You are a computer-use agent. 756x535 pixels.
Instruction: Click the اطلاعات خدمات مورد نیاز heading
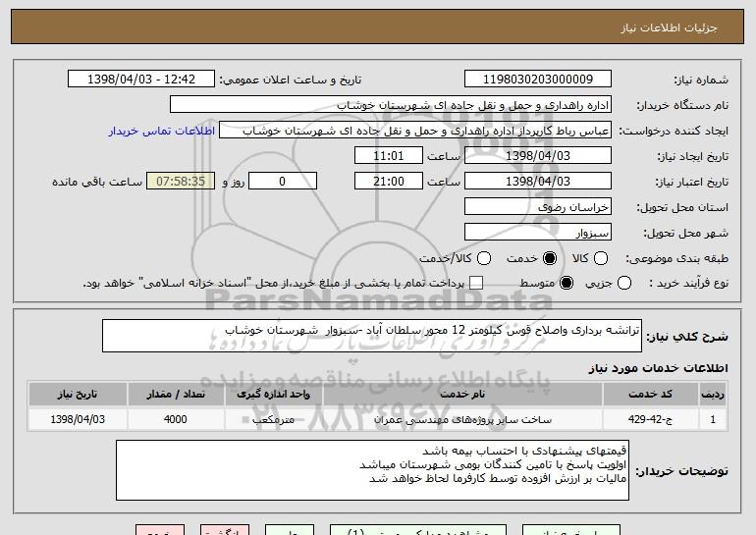[x=658, y=368]
